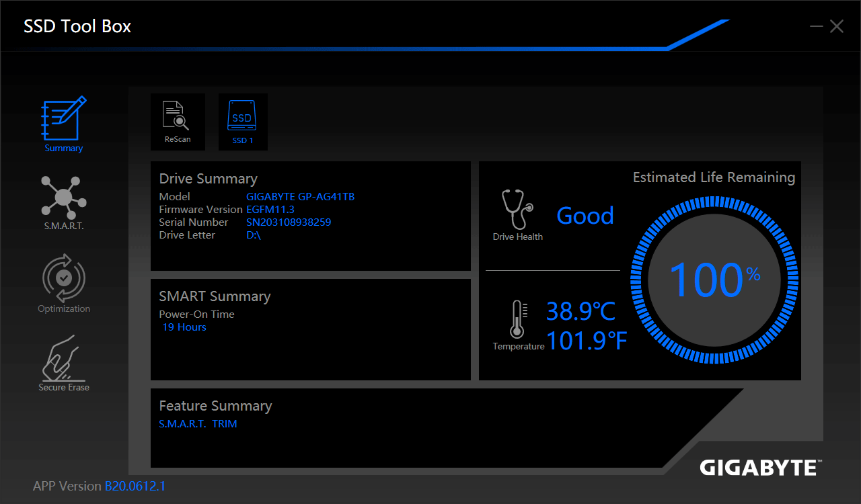Viewport: 861px width, 504px height.
Task: Click the version number B20.0612.1
Action: coord(135,486)
